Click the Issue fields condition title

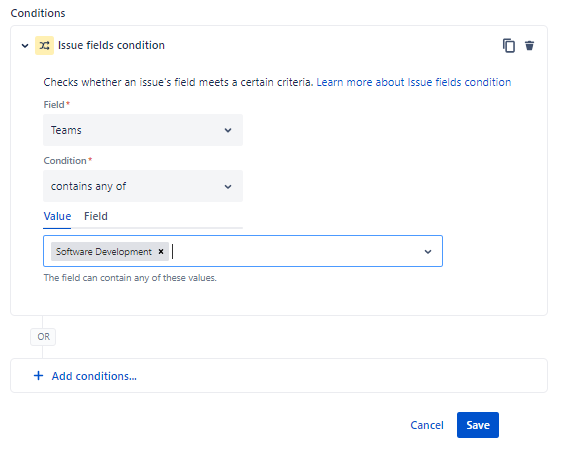pyautogui.click(x=111, y=45)
